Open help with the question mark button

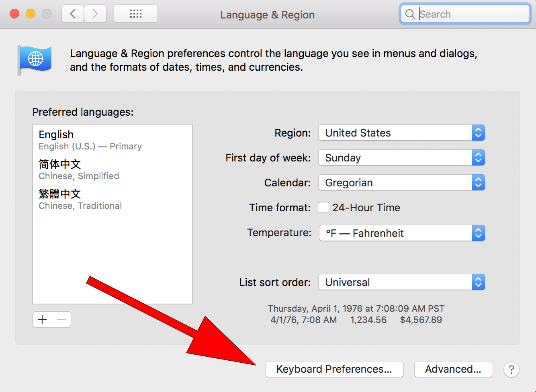[511, 369]
